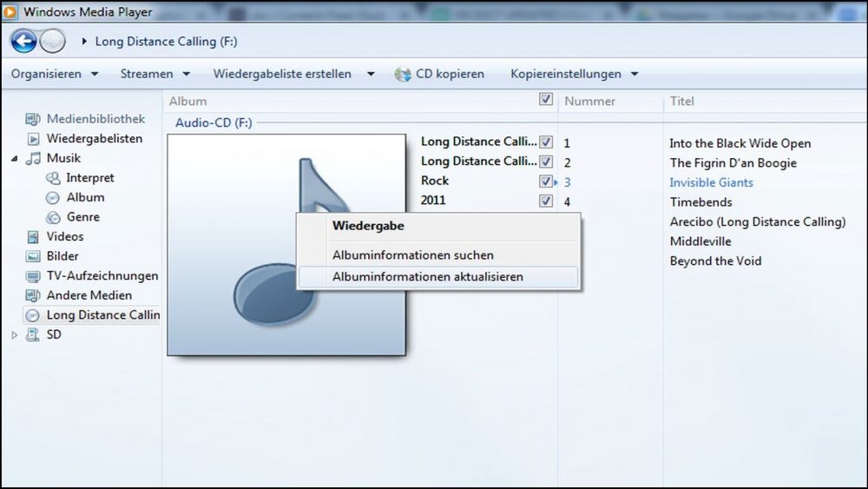Click the CD kopieren button

pos(439,74)
